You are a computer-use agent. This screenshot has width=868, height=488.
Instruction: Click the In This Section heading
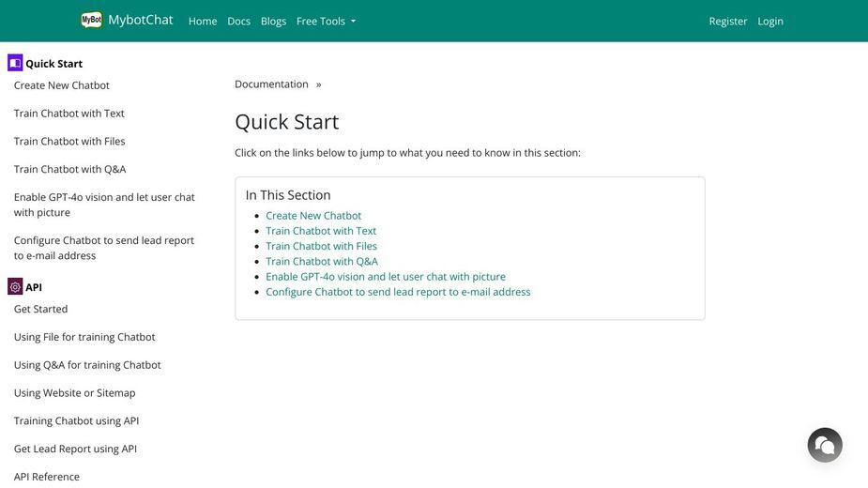[288, 195]
